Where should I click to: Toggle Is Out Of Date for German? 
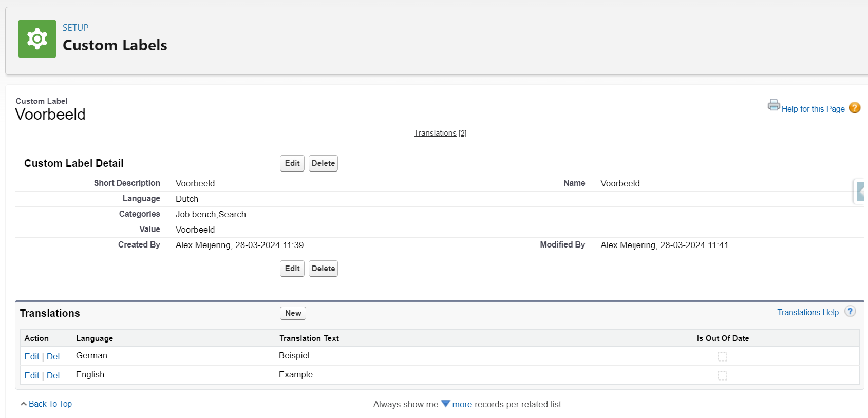tap(722, 356)
